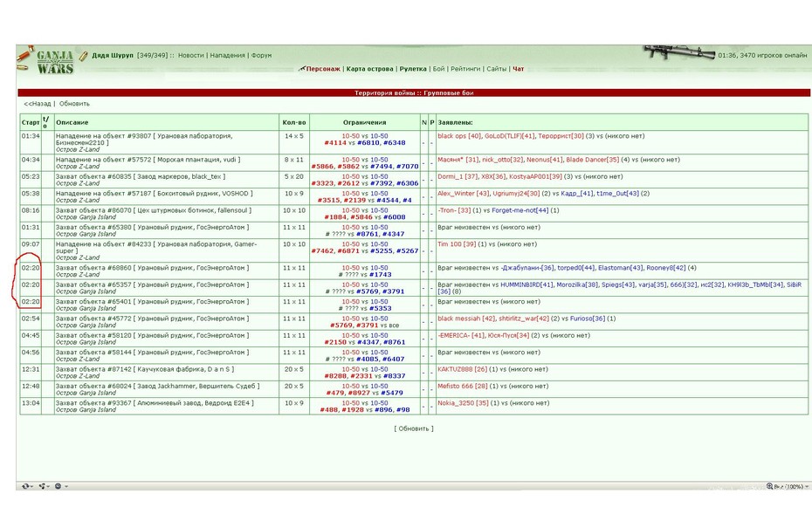This screenshot has width=812, height=507.
Task: Open Дядя Шуруп profile link
Action: [113, 55]
